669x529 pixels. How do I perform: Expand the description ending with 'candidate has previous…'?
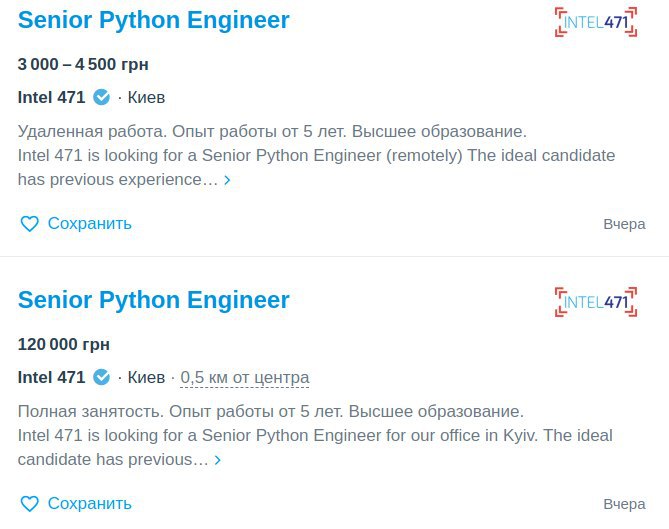click(x=218, y=460)
